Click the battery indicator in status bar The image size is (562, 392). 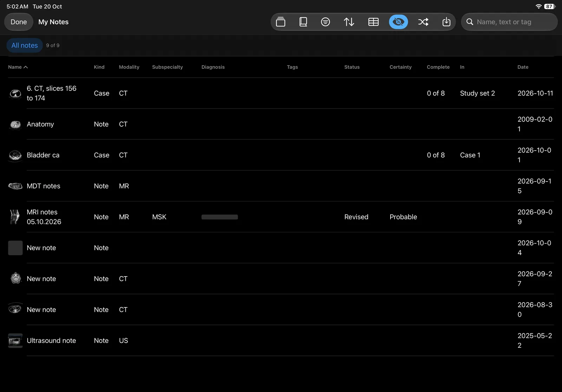click(x=550, y=6)
